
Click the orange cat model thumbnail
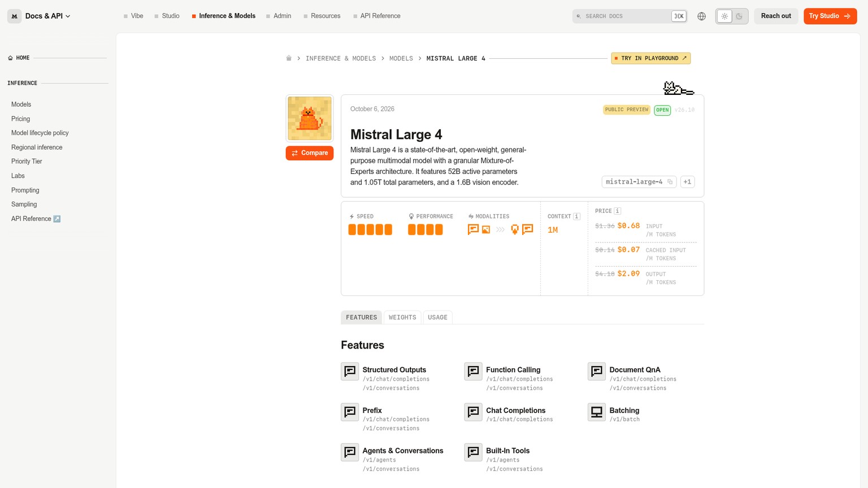310,119
